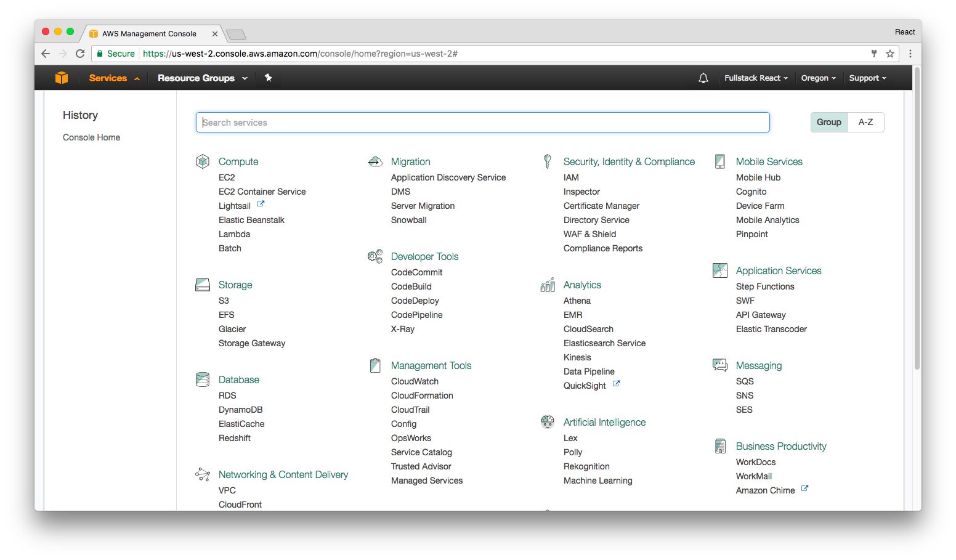Viewport: 956px width, 560px height.
Task: Expand the Resource Groups dropdown
Action: click(203, 78)
